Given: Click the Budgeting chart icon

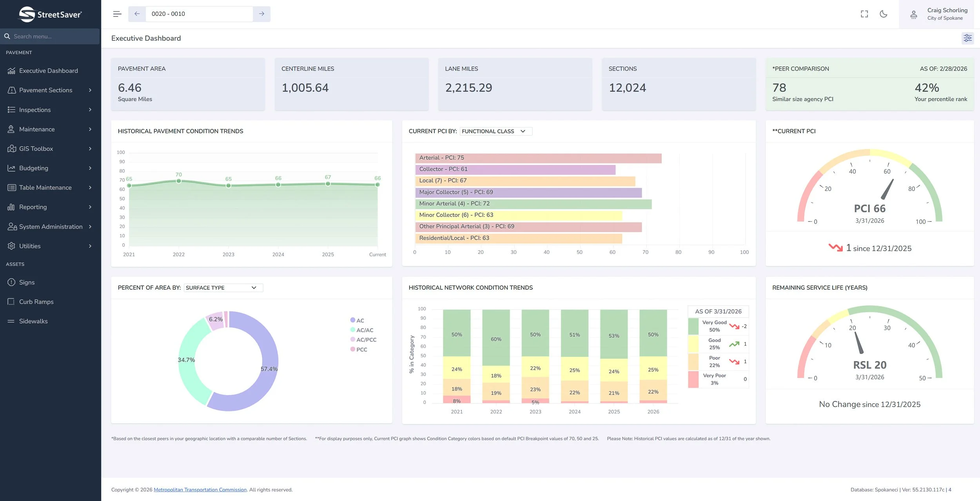Looking at the screenshot, I should [x=11, y=168].
